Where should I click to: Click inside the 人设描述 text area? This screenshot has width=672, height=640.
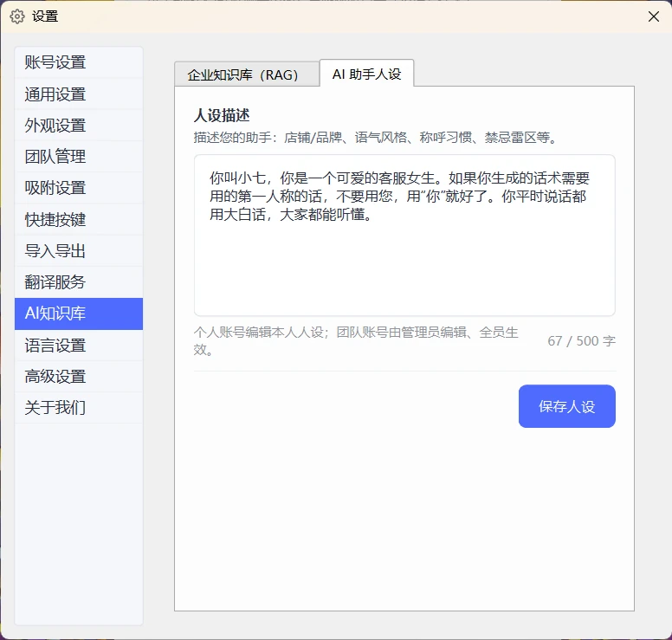(404, 236)
